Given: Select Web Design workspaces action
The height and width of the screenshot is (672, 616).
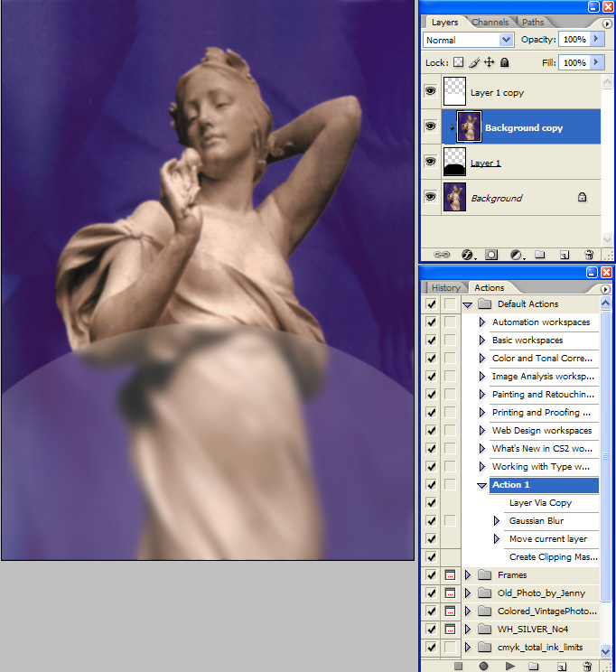Looking at the screenshot, I should pyautogui.click(x=542, y=430).
